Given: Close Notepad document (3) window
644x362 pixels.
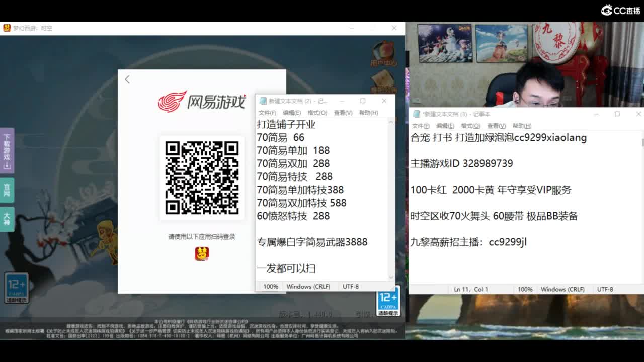Looking at the screenshot, I should pyautogui.click(x=638, y=114).
